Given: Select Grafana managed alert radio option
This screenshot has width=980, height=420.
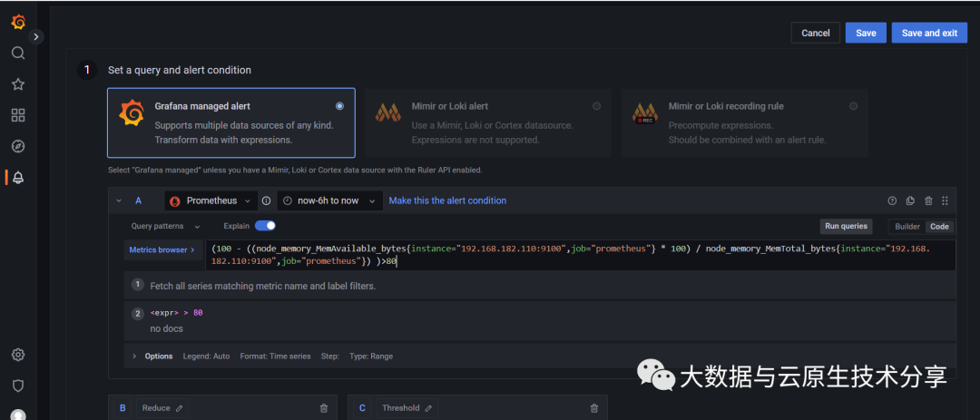Looking at the screenshot, I should pyautogui.click(x=339, y=106).
